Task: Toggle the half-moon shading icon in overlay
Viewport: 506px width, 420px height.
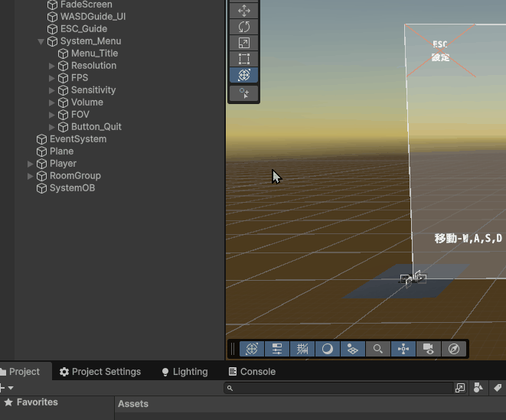Action: tap(328, 349)
